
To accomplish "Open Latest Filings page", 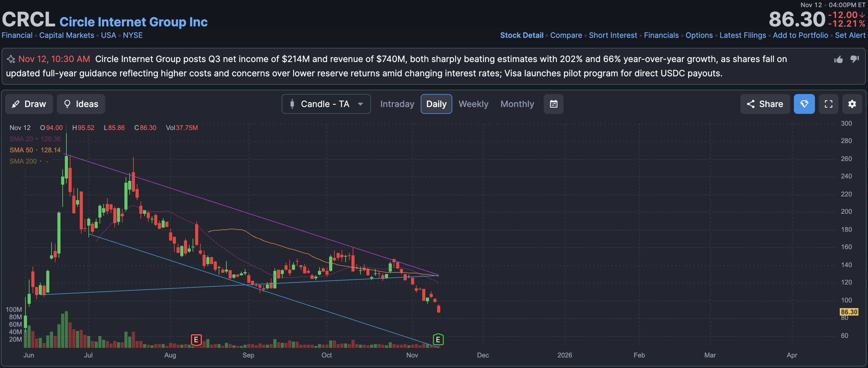I will [742, 35].
